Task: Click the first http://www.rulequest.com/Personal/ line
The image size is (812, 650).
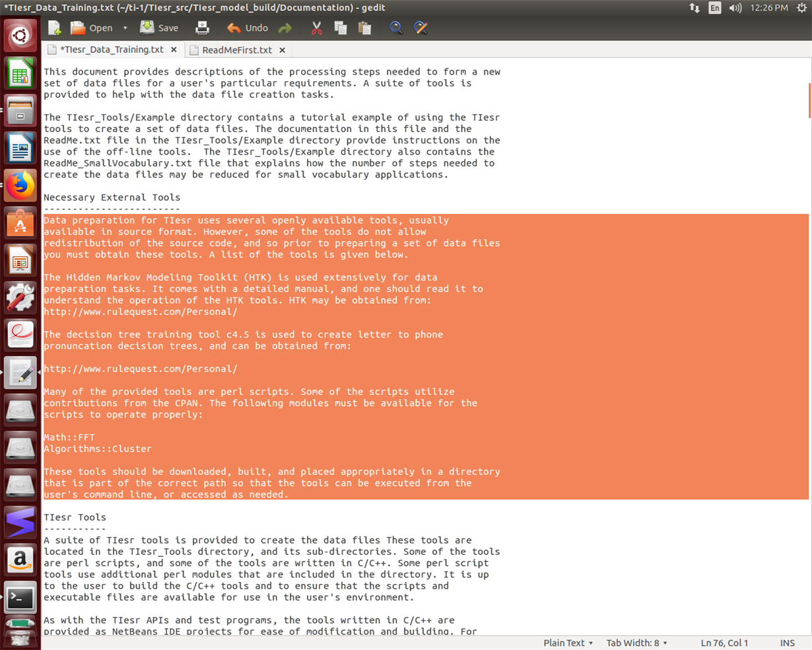Action: [x=141, y=312]
